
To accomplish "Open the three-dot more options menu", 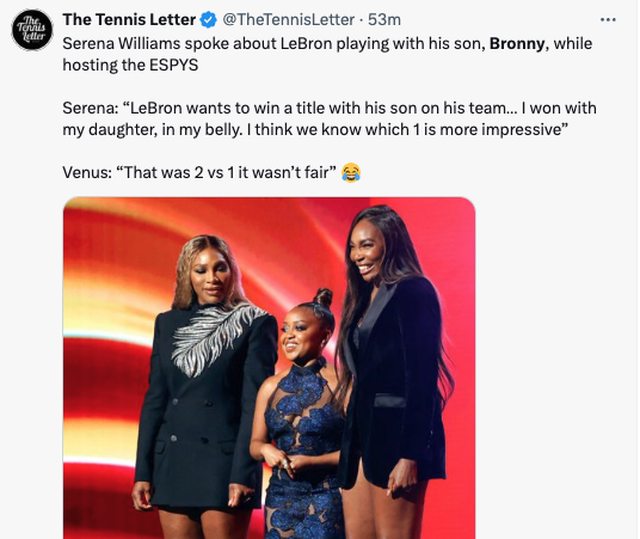I will pyautogui.click(x=607, y=19).
